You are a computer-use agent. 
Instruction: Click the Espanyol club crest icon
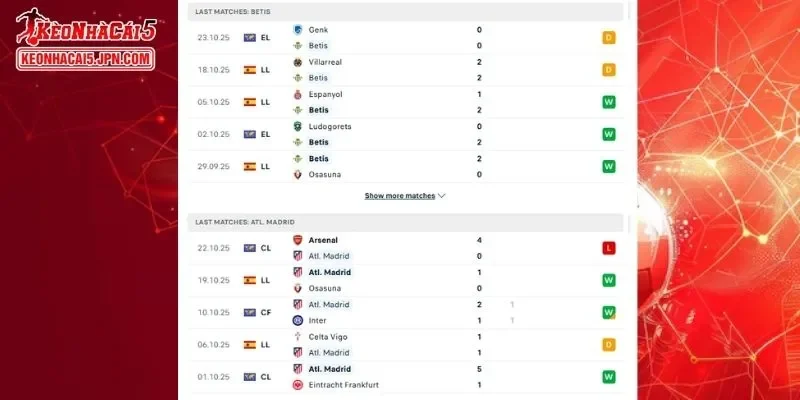[297, 94]
